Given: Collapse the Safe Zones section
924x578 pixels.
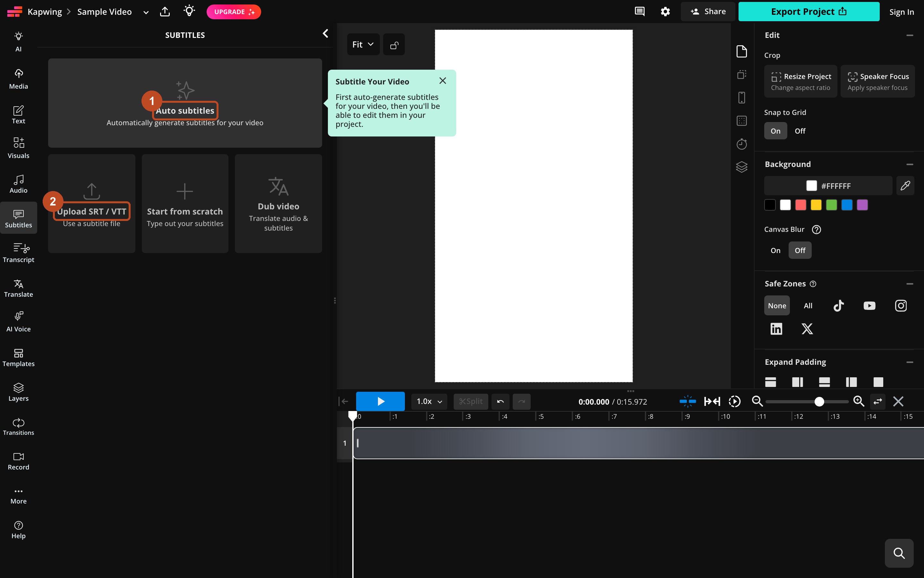Looking at the screenshot, I should click(x=910, y=284).
